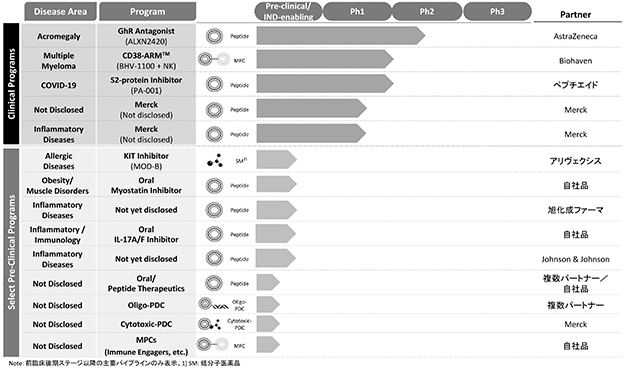The image size is (624, 371).
Task: Select the Program column header
Action: [148, 12]
